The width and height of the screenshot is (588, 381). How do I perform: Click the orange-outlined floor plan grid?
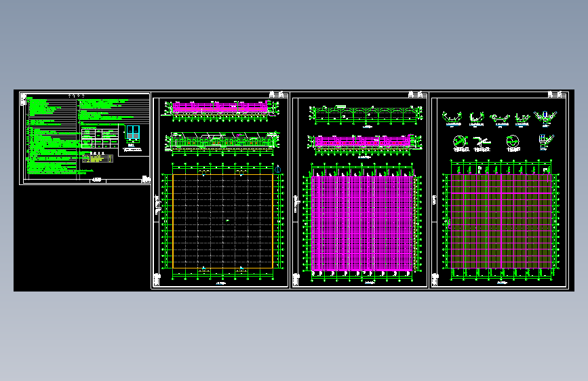point(222,221)
